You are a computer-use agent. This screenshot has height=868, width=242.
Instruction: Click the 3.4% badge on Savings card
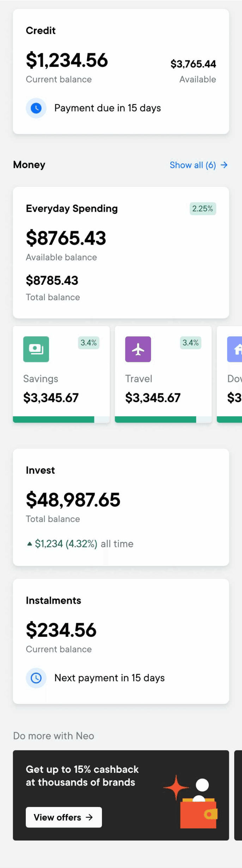(89, 343)
